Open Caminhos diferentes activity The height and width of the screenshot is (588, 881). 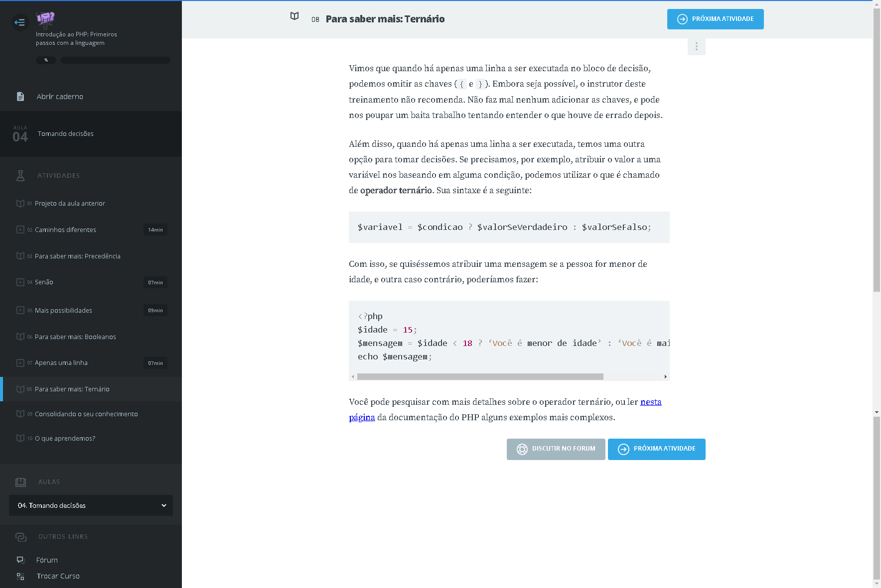[x=65, y=230]
